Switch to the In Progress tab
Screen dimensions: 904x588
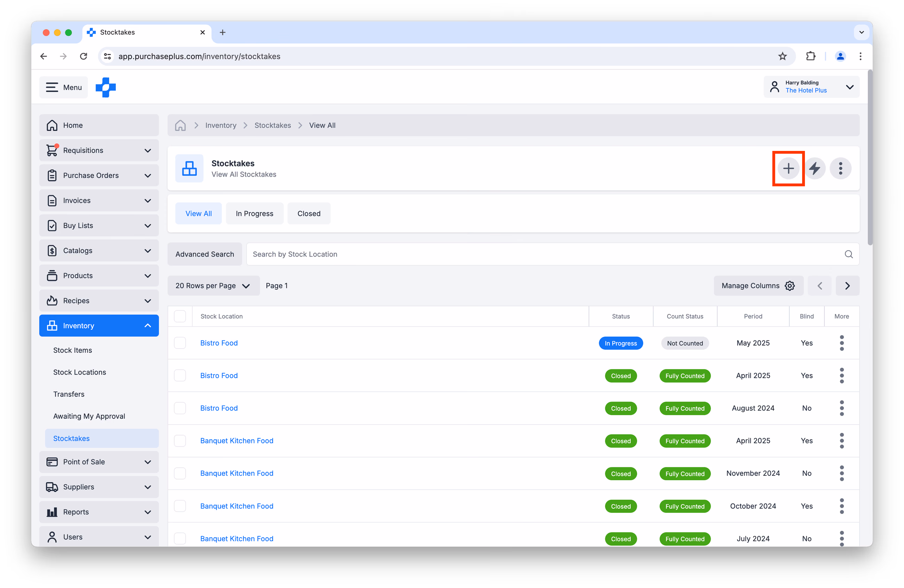[255, 214]
